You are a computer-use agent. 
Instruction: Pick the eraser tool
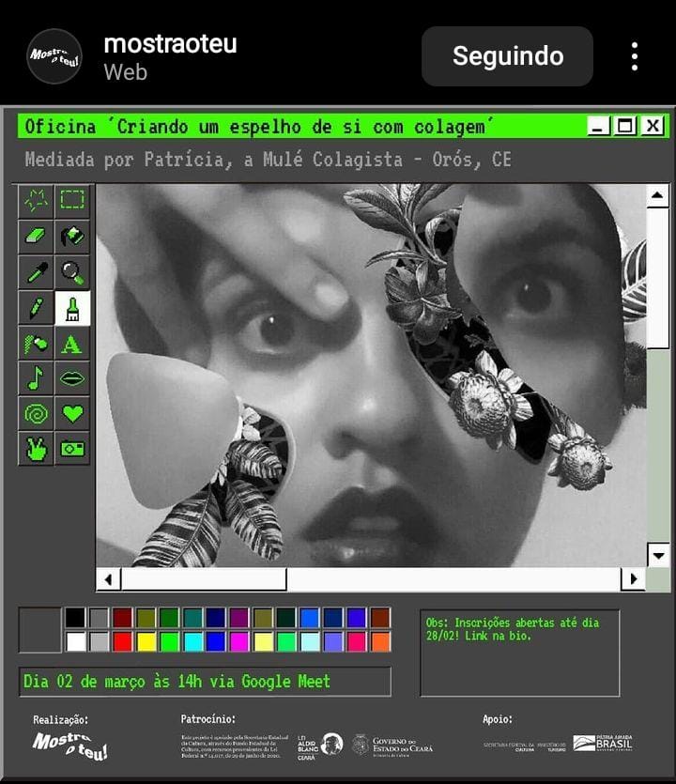tap(37, 236)
